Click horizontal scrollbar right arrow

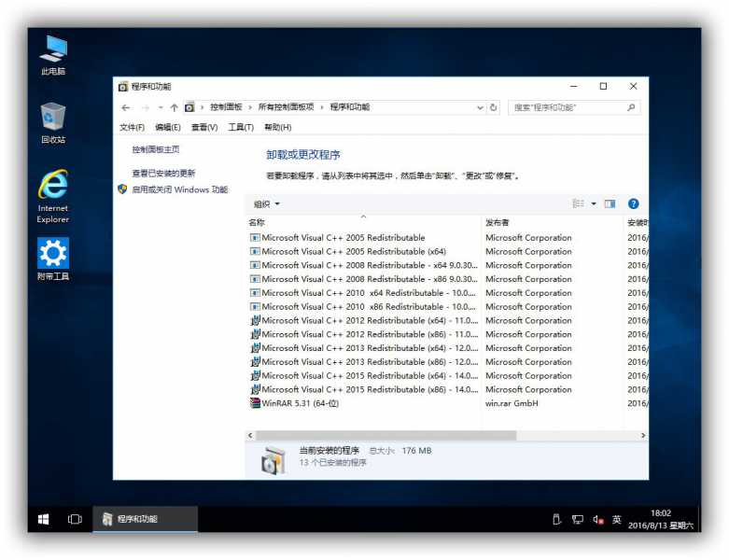(643, 436)
